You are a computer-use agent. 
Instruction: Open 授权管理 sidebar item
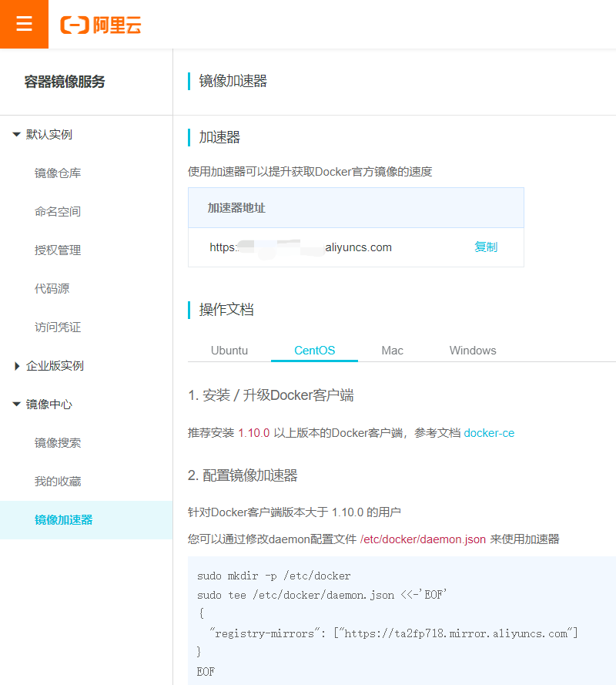(x=58, y=250)
